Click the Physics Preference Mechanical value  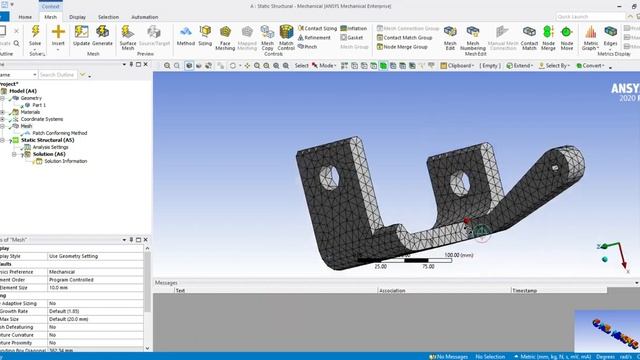pos(95,272)
